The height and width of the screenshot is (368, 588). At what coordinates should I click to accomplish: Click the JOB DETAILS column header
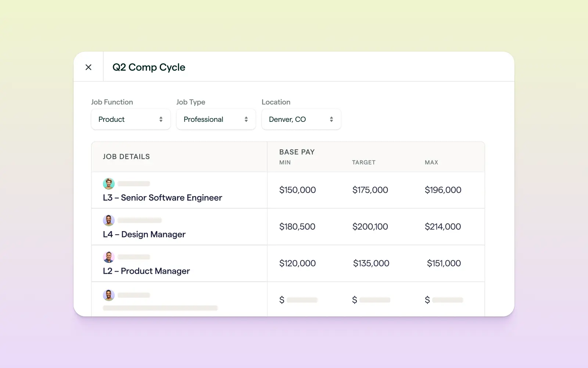click(x=126, y=156)
